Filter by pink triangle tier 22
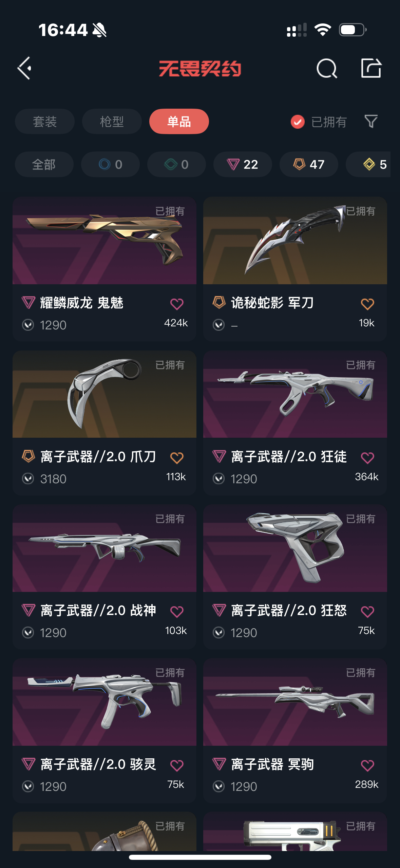400x868 pixels. click(243, 164)
